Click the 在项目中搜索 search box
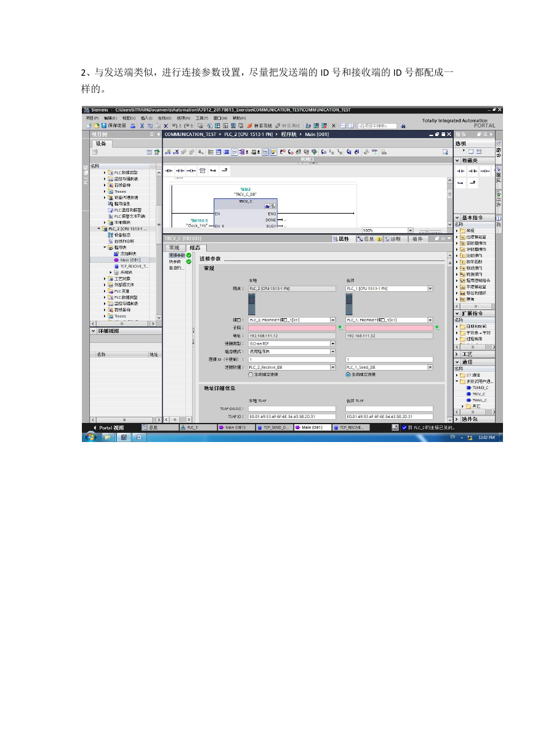535x756 pixels. pos(377,126)
